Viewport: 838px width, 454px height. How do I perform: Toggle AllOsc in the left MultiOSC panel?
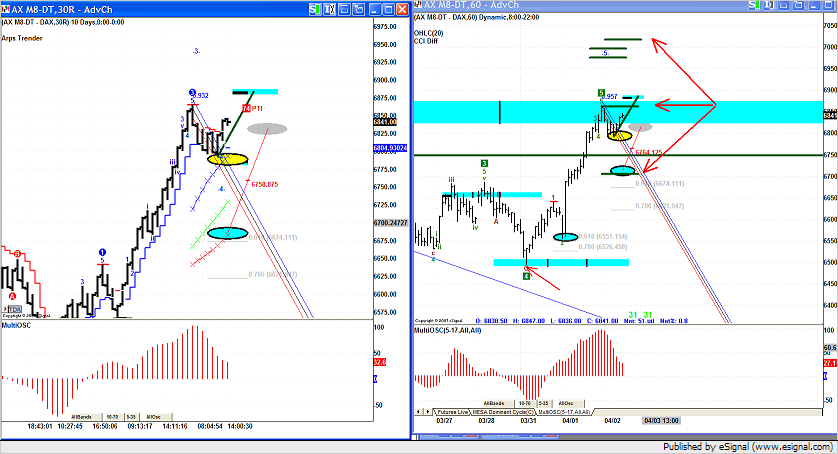click(x=152, y=416)
